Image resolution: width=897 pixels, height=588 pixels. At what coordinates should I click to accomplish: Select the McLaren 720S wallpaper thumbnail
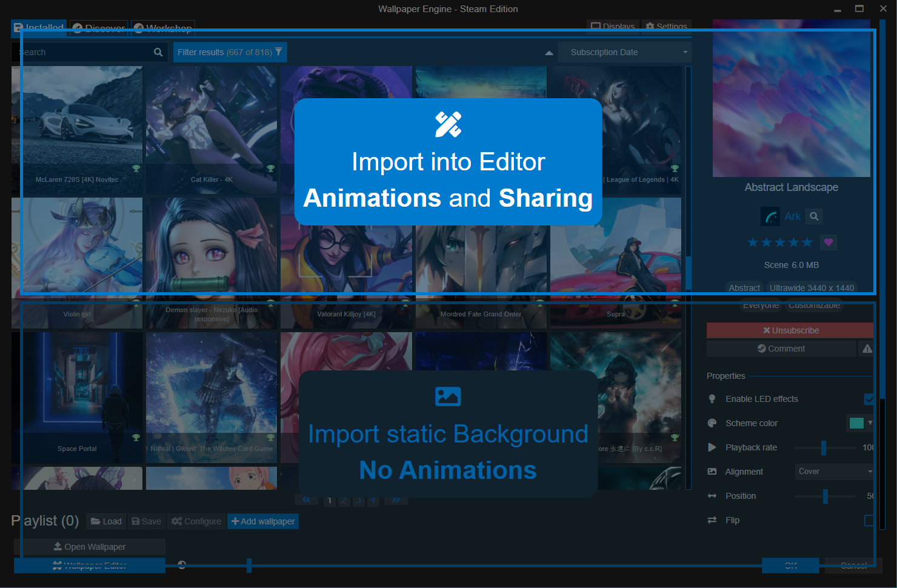(x=77, y=130)
